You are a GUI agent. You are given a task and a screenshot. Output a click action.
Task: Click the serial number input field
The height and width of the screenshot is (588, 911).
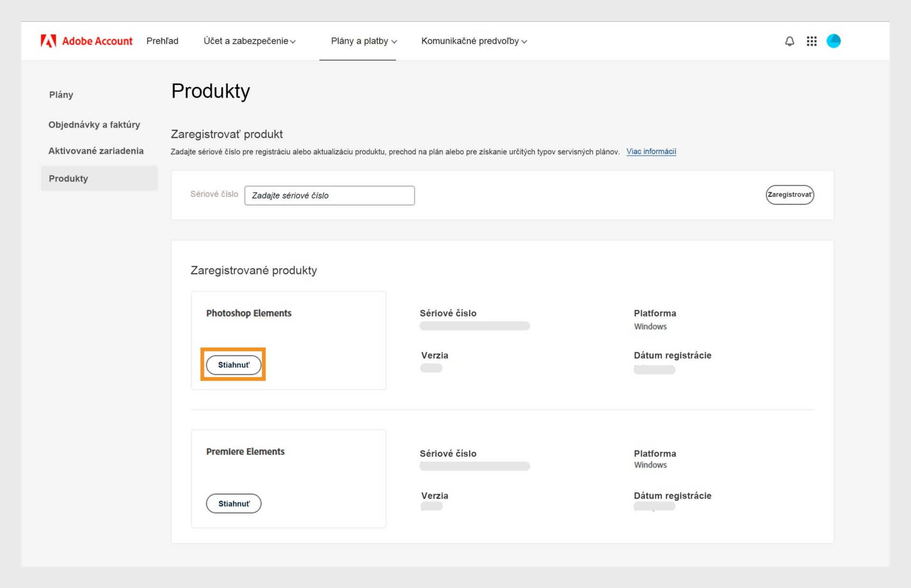point(329,195)
